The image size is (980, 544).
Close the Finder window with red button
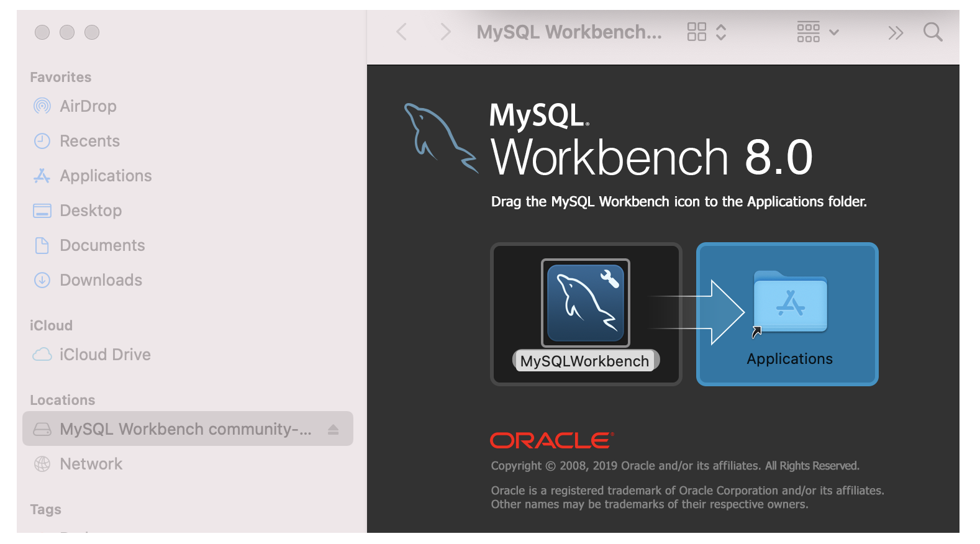(x=42, y=32)
